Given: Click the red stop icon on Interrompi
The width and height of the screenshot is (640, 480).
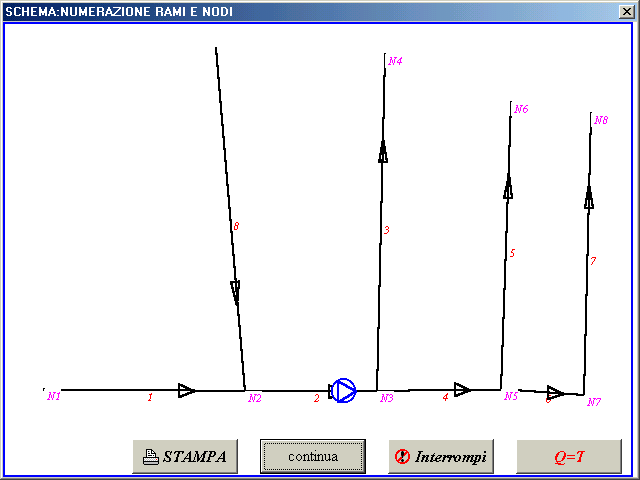Looking at the screenshot, I should (402, 456).
